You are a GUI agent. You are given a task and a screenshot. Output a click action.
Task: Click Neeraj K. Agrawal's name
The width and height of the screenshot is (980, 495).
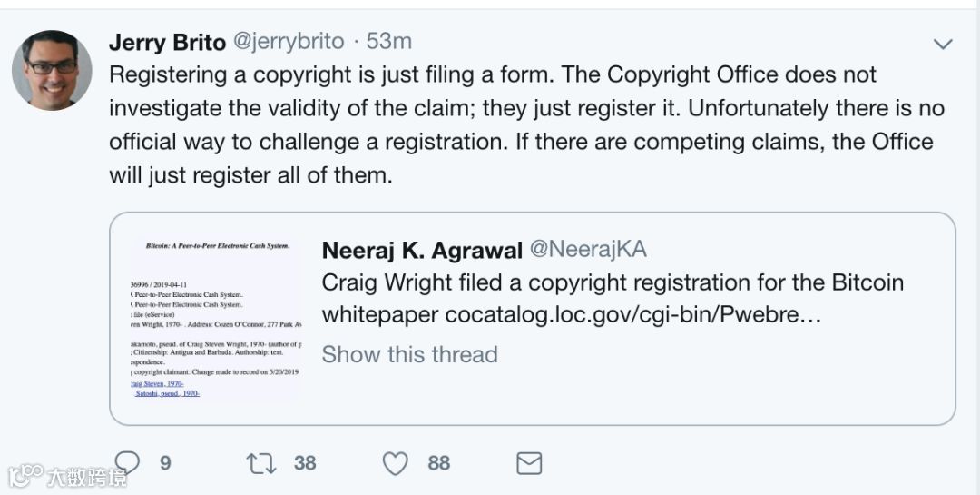click(422, 250)
